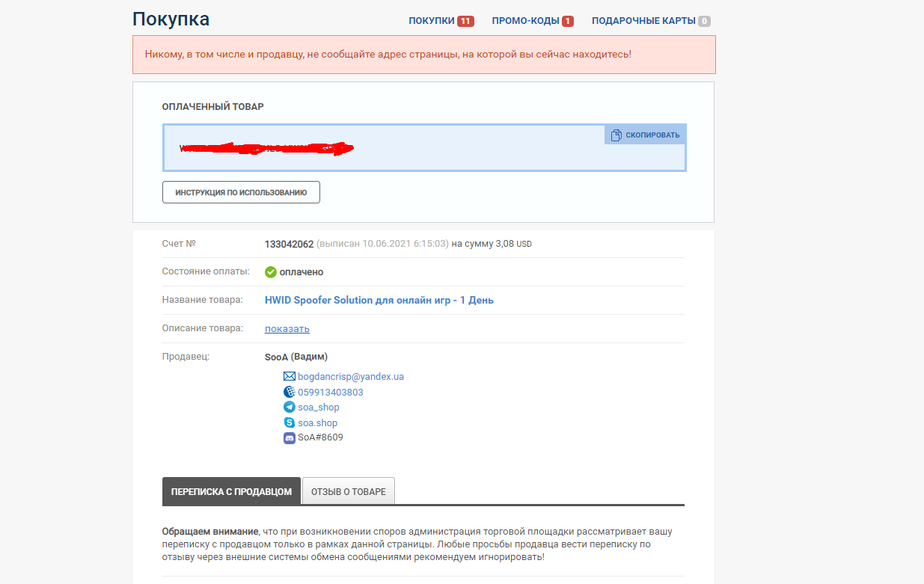The image size is (924, 584).
Task: Open the email envelope icon next to bogdancrisp@yandex.ua
Action: pos(289,376)
